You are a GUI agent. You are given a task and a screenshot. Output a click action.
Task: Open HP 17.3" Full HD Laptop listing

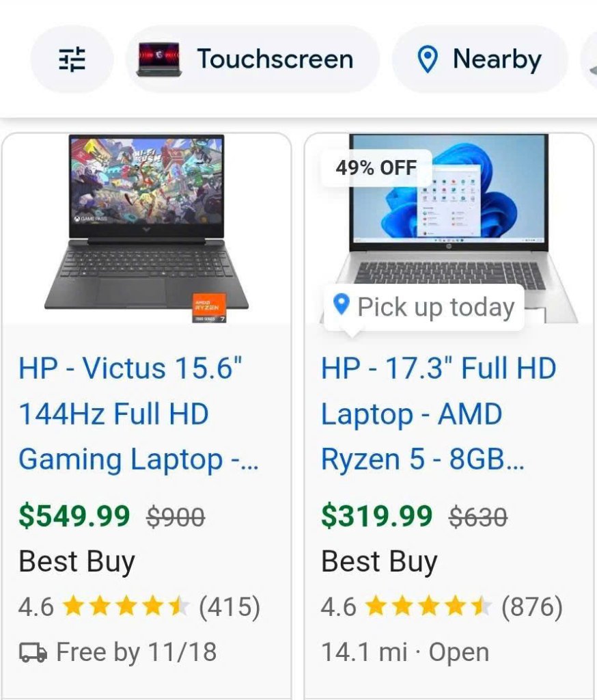point(439,414)
